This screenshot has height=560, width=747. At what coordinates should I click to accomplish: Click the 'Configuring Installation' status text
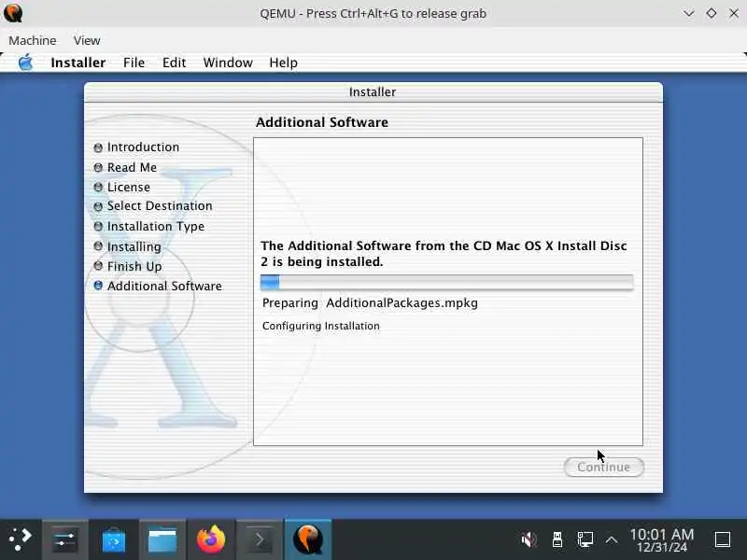[x=321, y=326]
